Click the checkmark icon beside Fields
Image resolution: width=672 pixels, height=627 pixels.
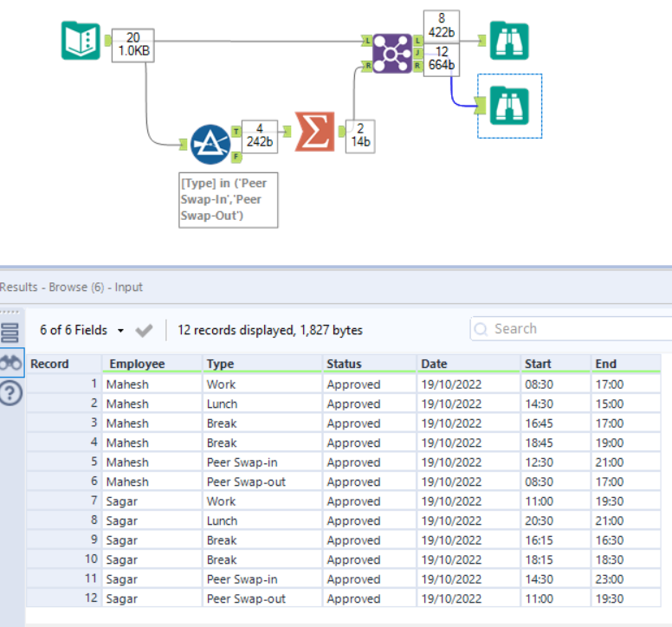(145, 330)
